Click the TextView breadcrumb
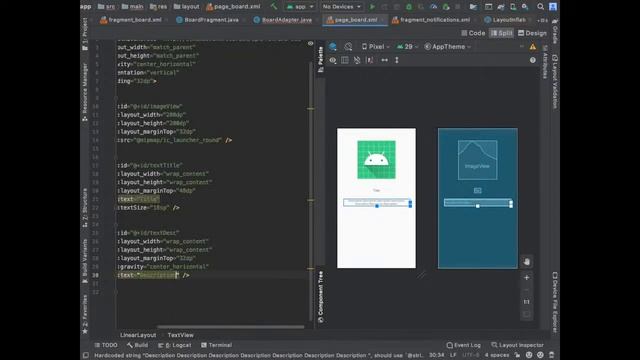This screenshot has height=360, width=640. pyautogui.click(x=180, y=335)
